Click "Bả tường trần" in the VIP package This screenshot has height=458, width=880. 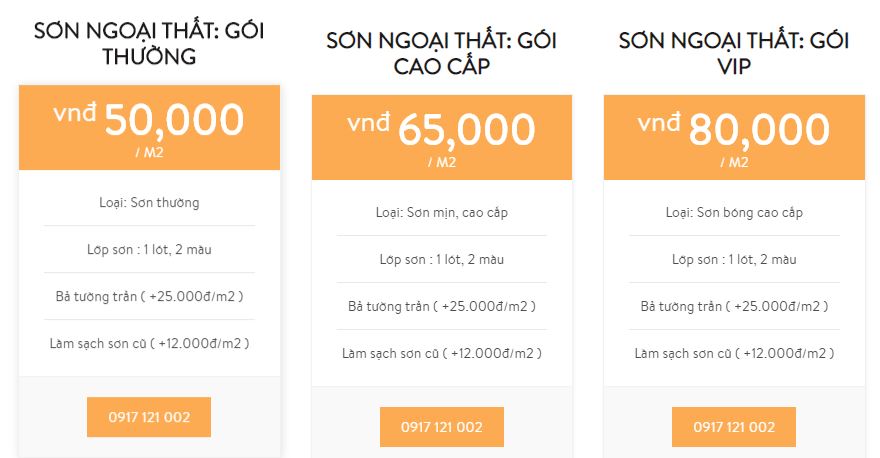(734, 306)
